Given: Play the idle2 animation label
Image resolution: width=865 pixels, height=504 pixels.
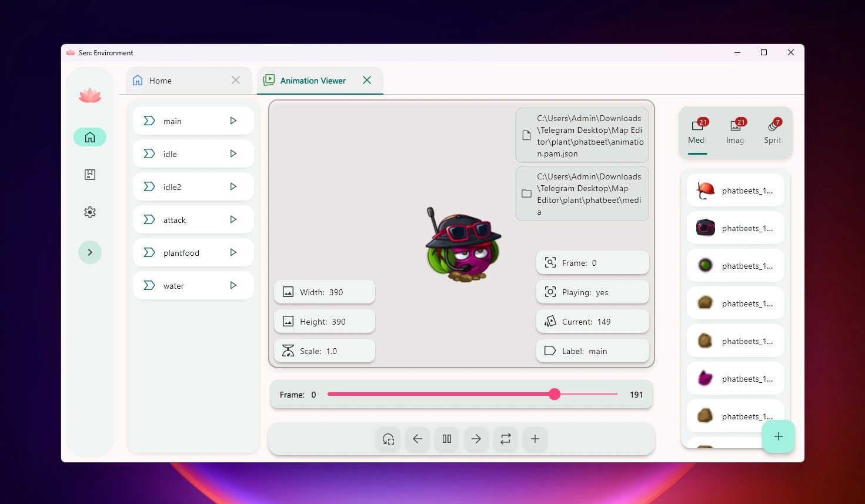Looking at the screenshot, I should 233,186.
